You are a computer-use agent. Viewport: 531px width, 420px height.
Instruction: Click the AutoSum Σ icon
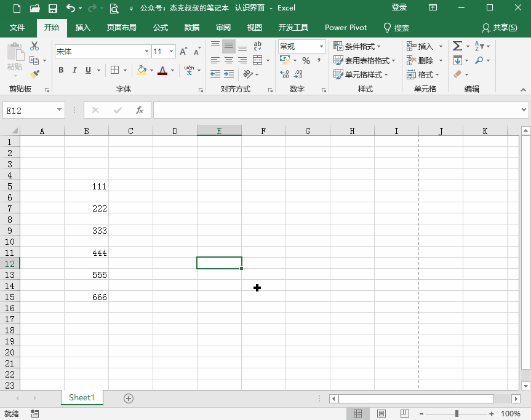click(456, 46)
